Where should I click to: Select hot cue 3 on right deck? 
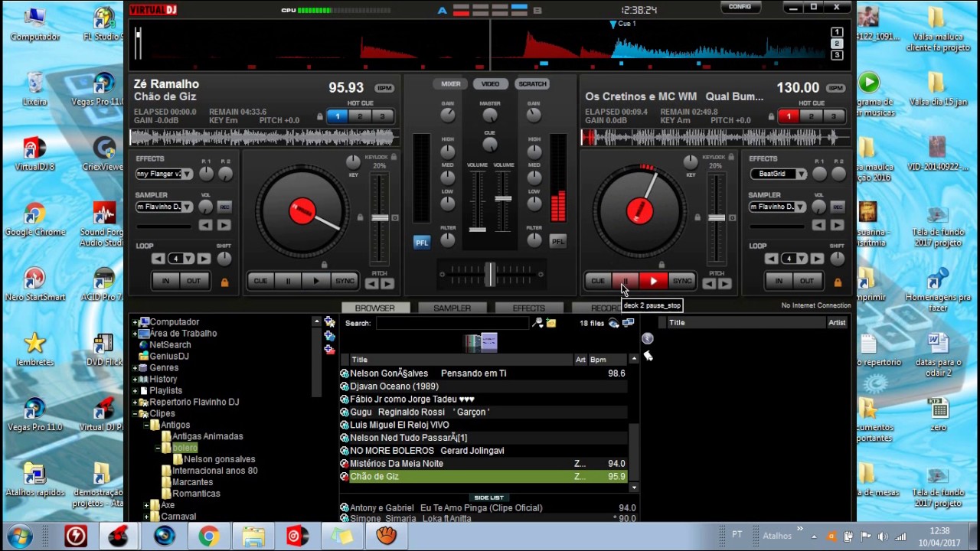(834, 116)
